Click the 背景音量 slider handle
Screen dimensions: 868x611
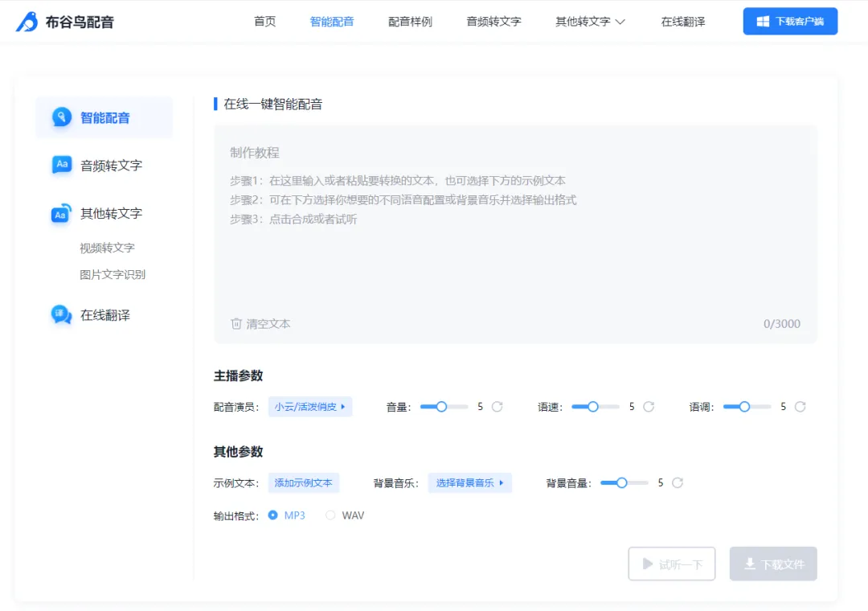point(621,482)
